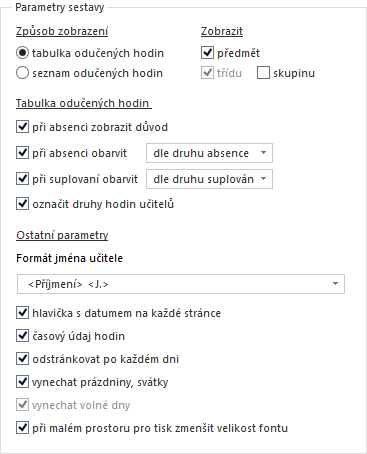The image size is (367, 454).
Task: Toggle 'při suplovaní obarvit' checkbox
Action: [22, 179]
